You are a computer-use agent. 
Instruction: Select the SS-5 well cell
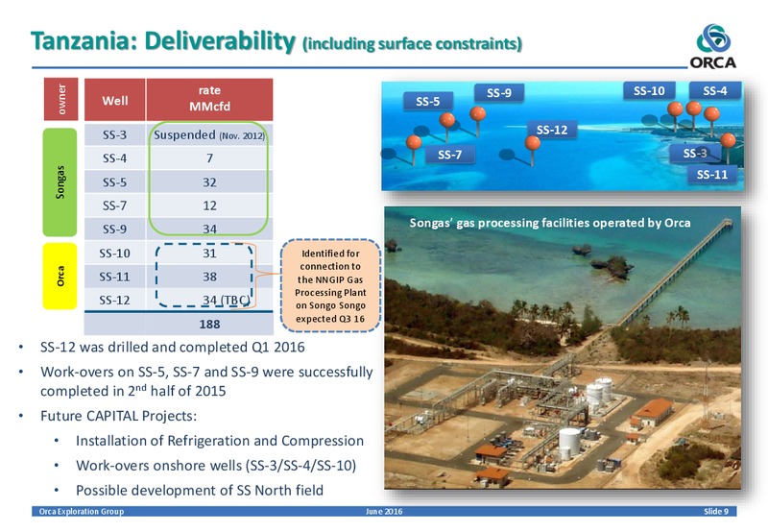click(114, 182)
